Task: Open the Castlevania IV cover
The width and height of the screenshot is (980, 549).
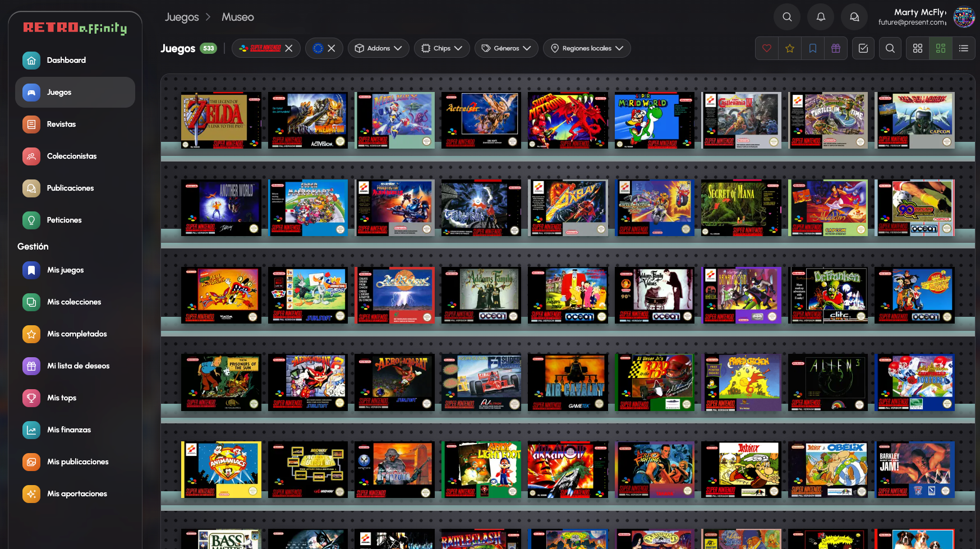Action: pyautogui.click(x=741, y=121)
